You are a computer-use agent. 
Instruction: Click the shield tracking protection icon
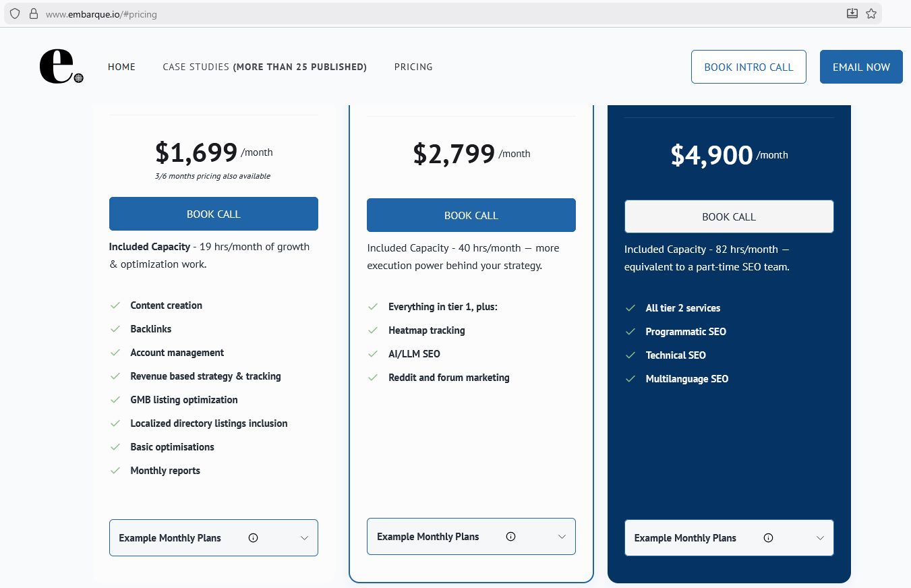pos(15,13)
